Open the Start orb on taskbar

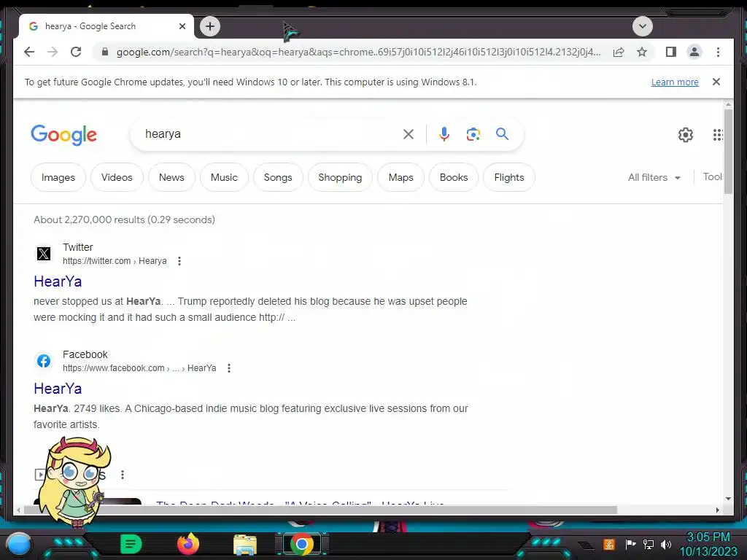pyautogui.click(x=19, y=544)
